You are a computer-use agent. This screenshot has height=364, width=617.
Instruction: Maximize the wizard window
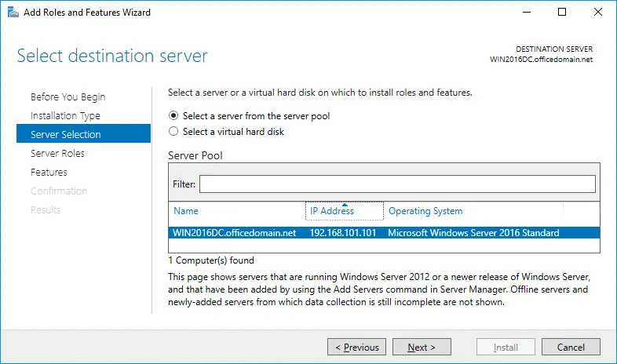click(x=562, y=13)
